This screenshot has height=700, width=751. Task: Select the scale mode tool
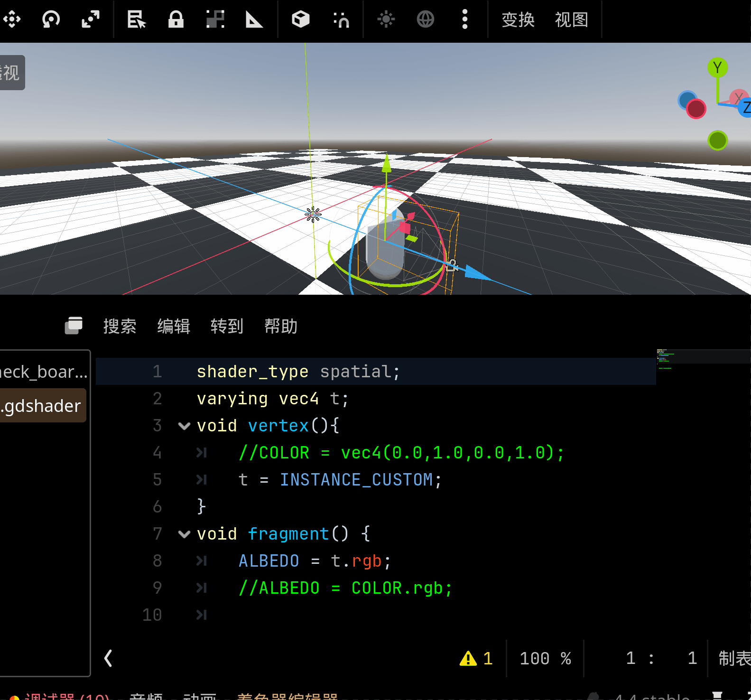coord(90,19)
